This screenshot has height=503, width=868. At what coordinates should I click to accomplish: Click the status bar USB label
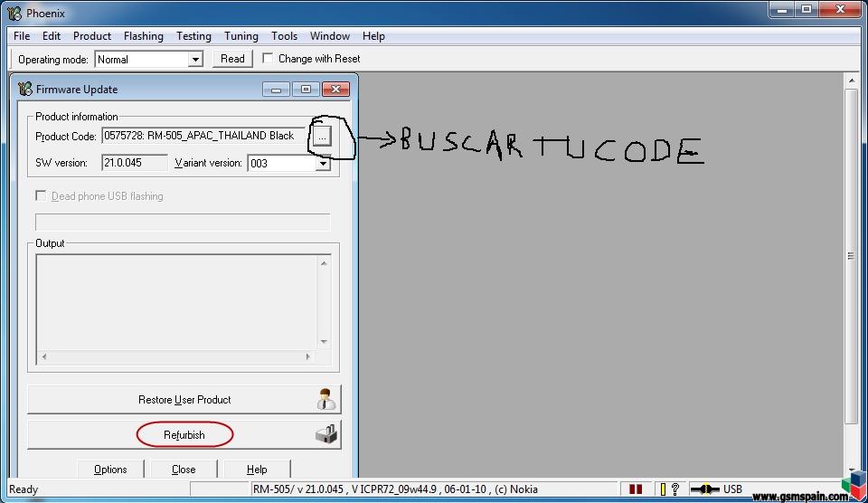pyautogui.click(x=732, y=489)
